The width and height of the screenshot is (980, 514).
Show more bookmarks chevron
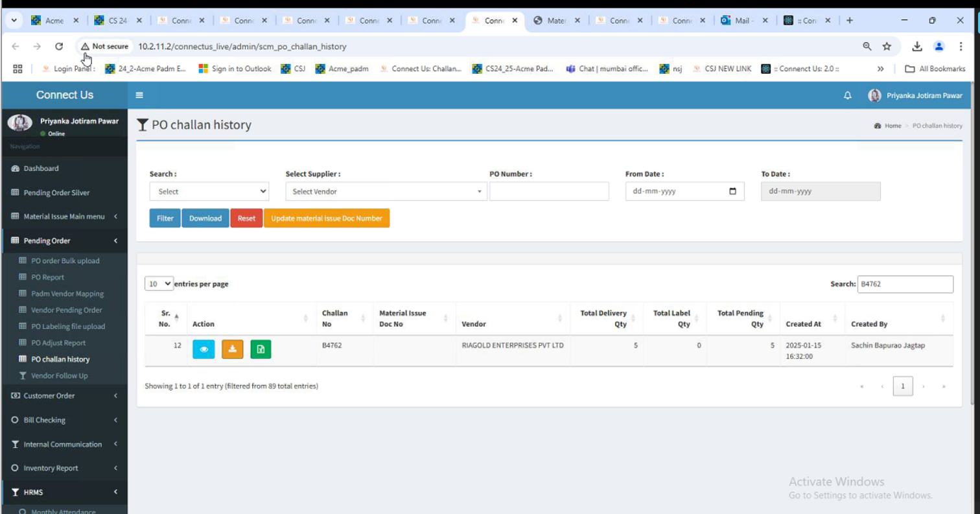point(880,69)
